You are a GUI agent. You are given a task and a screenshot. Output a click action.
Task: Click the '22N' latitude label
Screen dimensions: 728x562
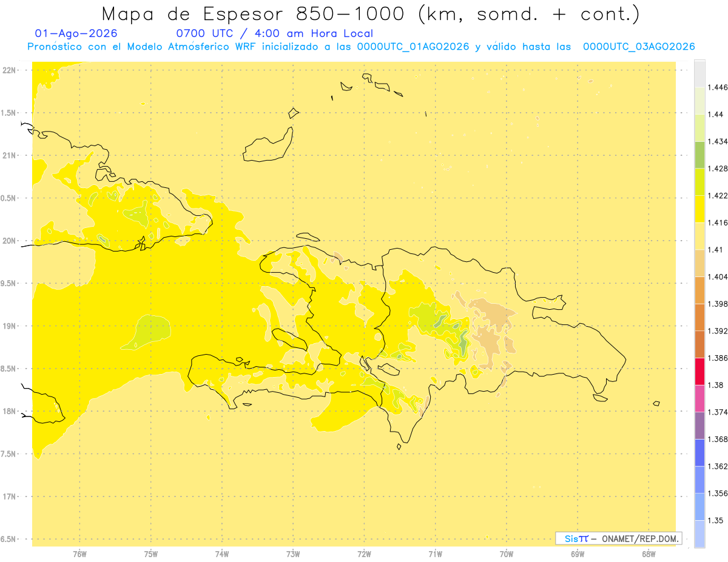(x=10, y=70)
